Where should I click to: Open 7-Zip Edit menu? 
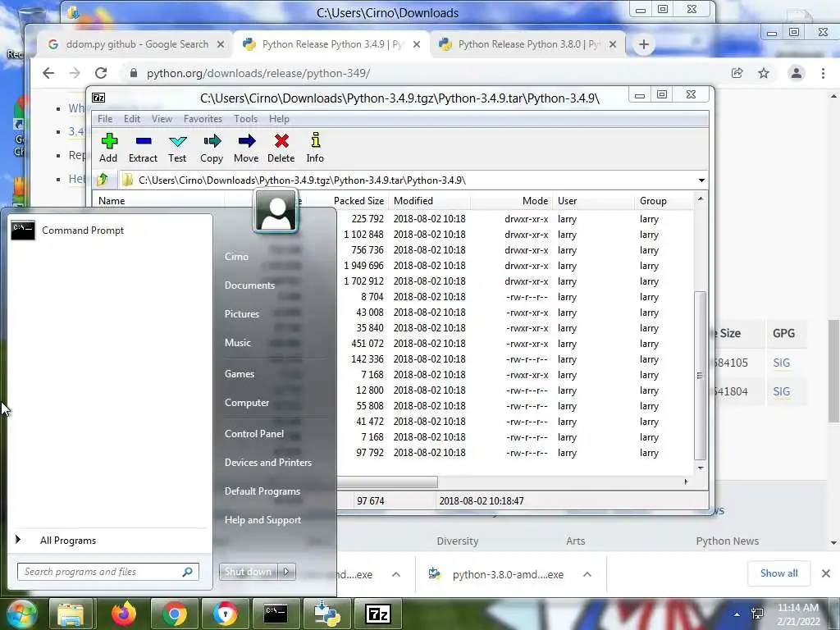[x=132, y=119]
